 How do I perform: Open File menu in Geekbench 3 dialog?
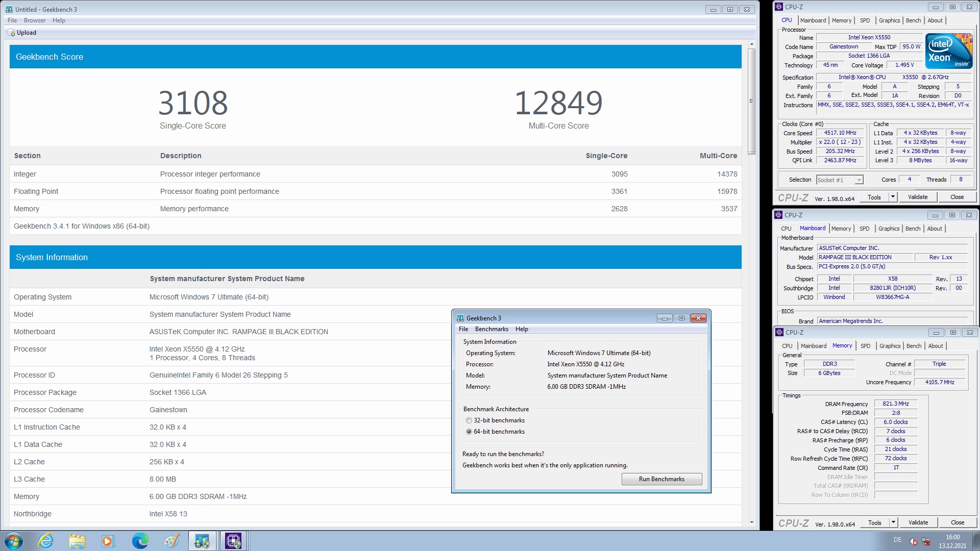463,329
